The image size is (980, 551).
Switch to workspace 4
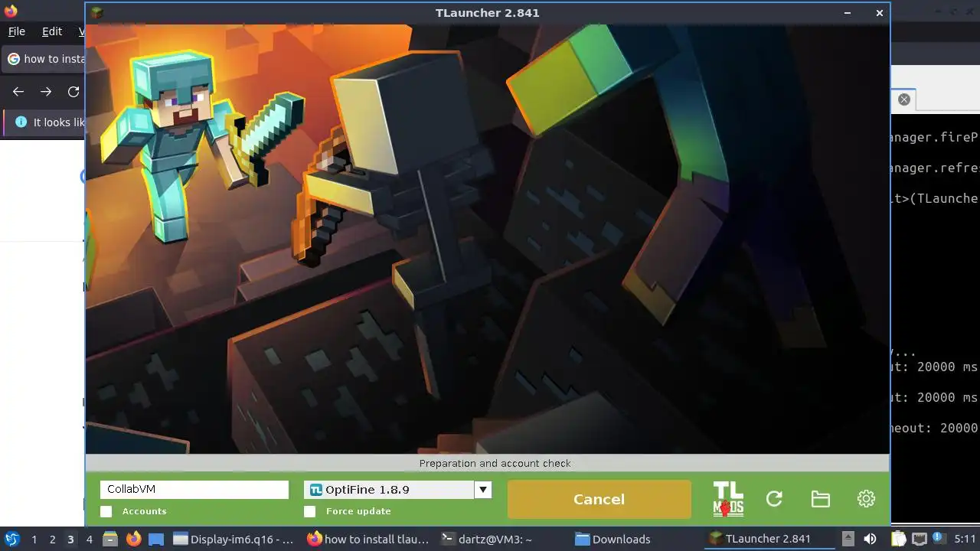click(x=89, y=540)
